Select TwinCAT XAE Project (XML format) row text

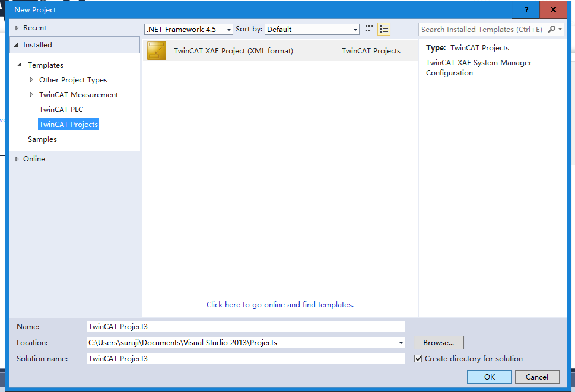[x=233, y=51]
